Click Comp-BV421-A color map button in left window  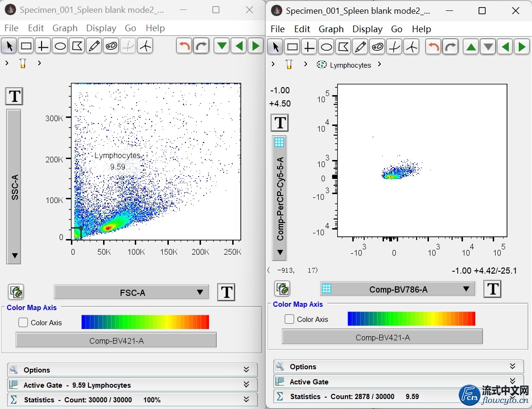coord(116,340)
